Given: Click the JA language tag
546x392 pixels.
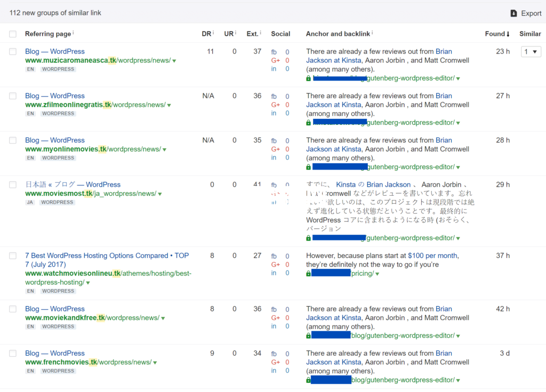Looking at the screenshot, I should click(x=30, y=202).
